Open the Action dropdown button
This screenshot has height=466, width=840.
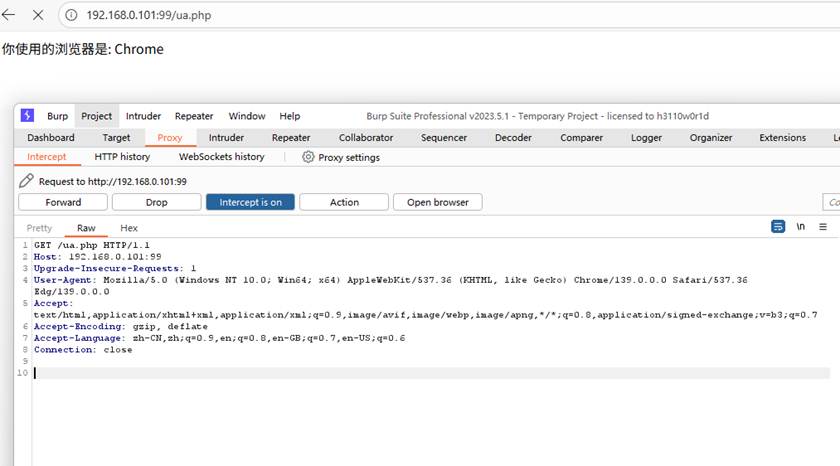point(344,202)
